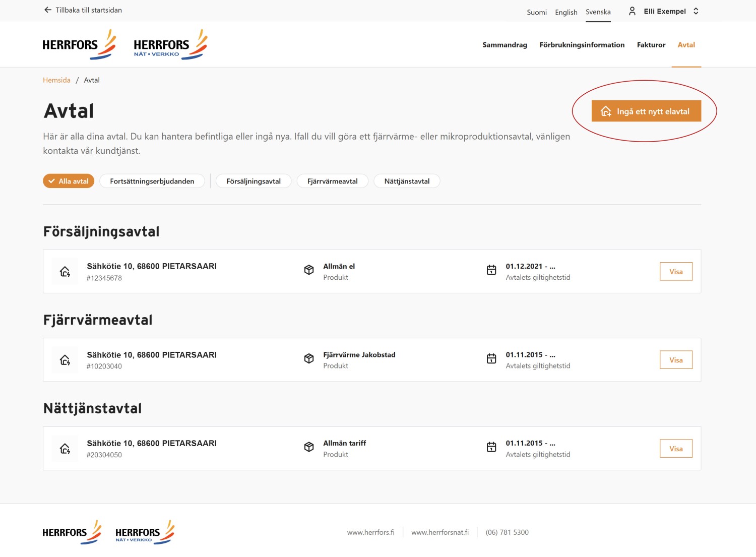Viewport: 756px width, 557px height.
Task: Click the Allmän tariff product name
Action: point(345,443)
